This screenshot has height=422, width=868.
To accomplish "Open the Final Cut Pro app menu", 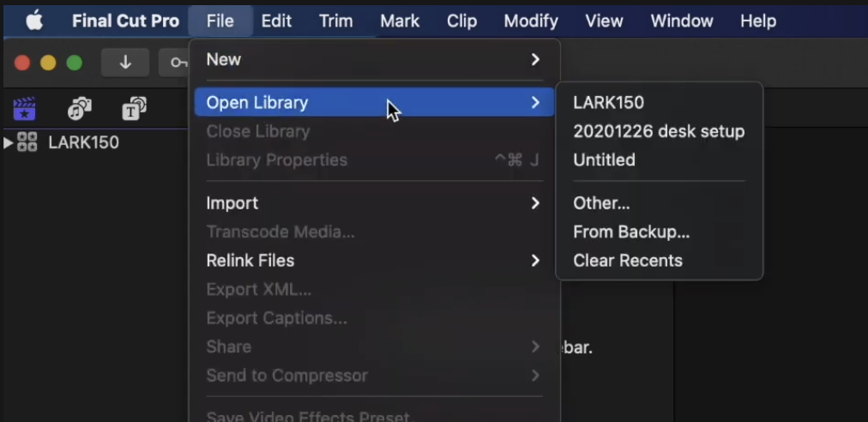I will [126, 21].
